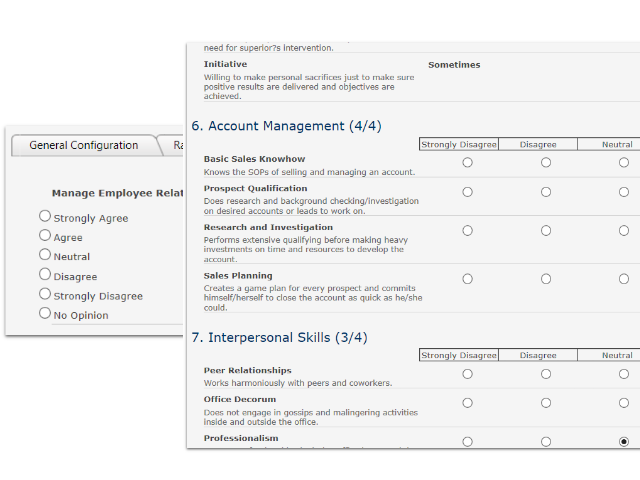Set Office Decorum to Strongly Disagree
The width and height of the screenshot is (640, 480).
[x=467, y=403]
